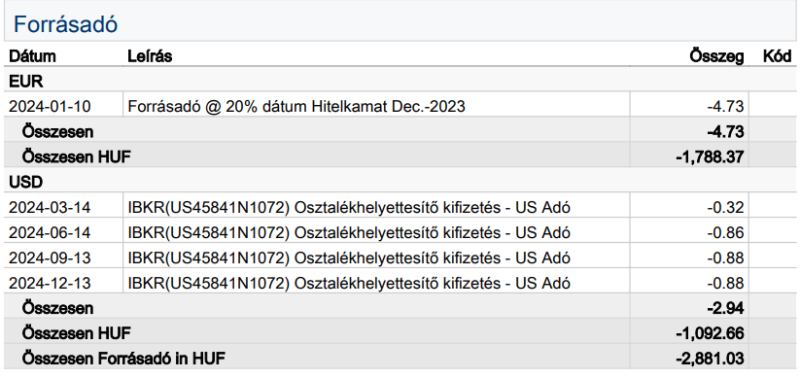Click the 2024-09-13 date cell
Image resolution: width=800 pixels, height=378 pixels.
(x=49, y=258)
